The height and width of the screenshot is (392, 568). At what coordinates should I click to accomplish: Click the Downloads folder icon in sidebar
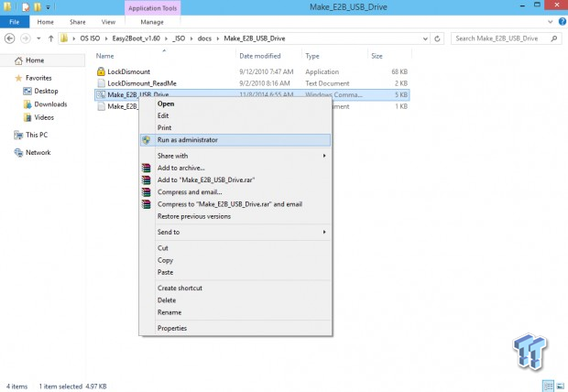click(x=27, y=104)
